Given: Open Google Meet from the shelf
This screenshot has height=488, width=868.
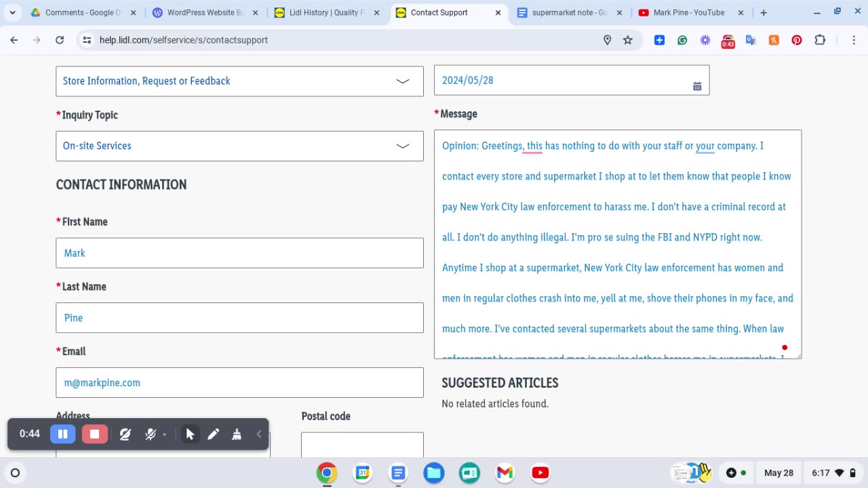Looking at the screenshot, I should (x=469, y=473).
